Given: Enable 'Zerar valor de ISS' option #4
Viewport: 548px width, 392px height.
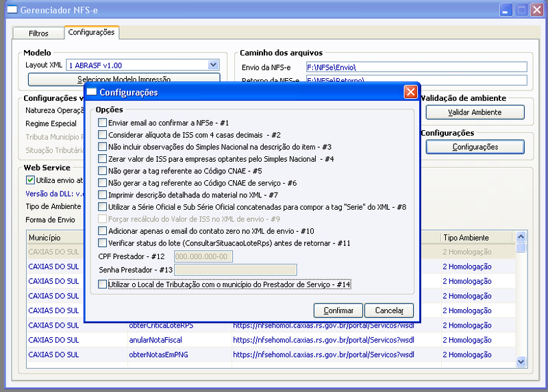Looking at the screenshot, I should (102, 159).
